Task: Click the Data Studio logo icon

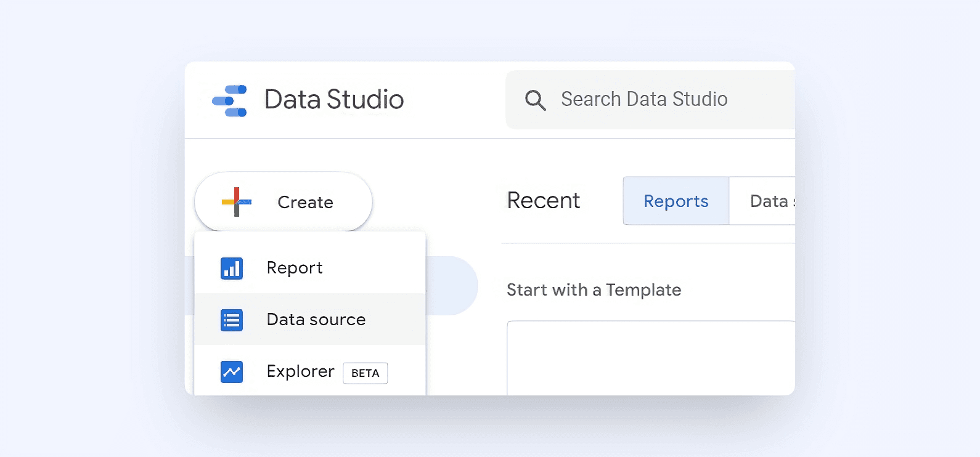Action: pos(229,100)
